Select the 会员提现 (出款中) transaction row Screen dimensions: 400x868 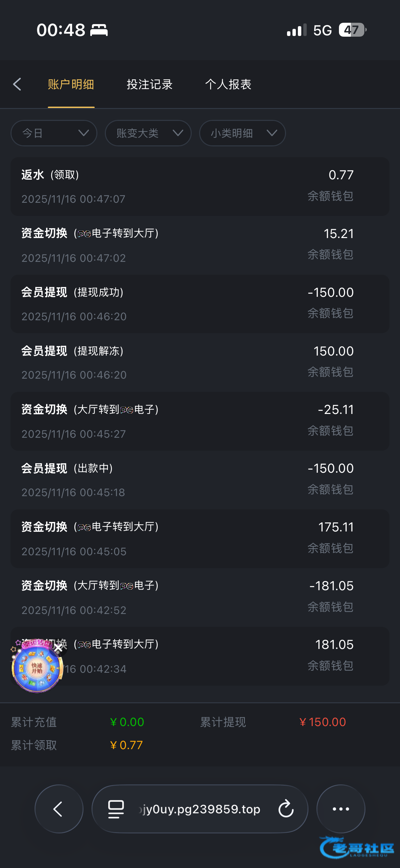tap(200, 480)
